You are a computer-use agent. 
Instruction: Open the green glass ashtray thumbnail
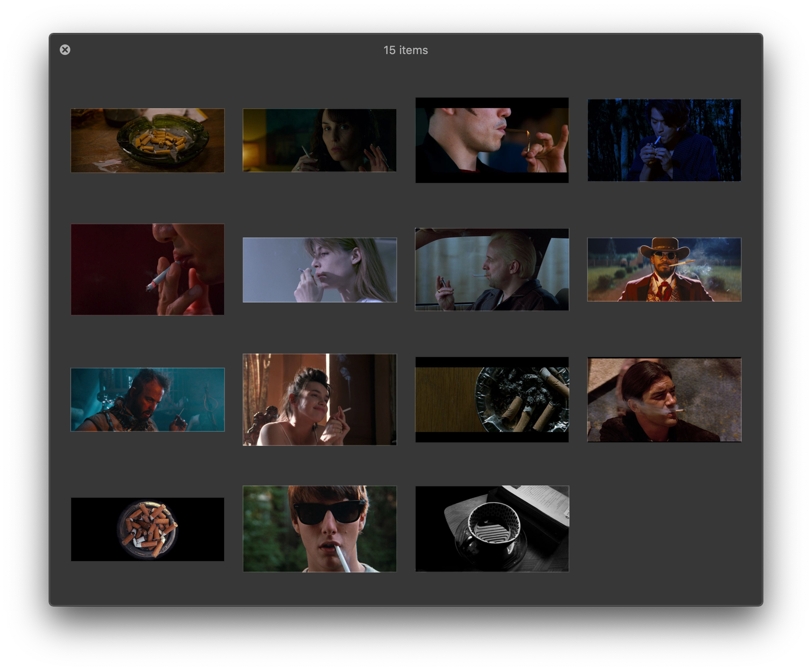[148, 140]
